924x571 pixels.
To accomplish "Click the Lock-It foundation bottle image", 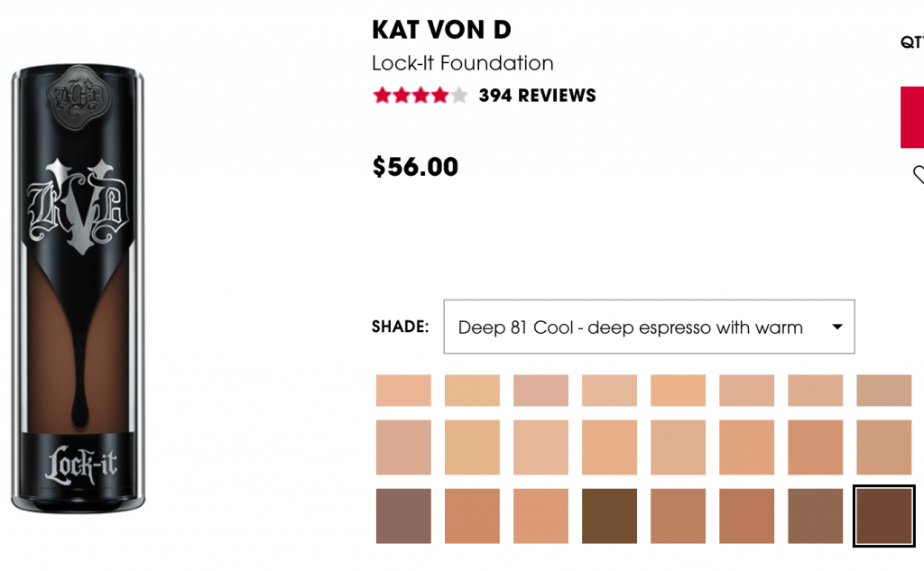I will [x=79, y=288].
